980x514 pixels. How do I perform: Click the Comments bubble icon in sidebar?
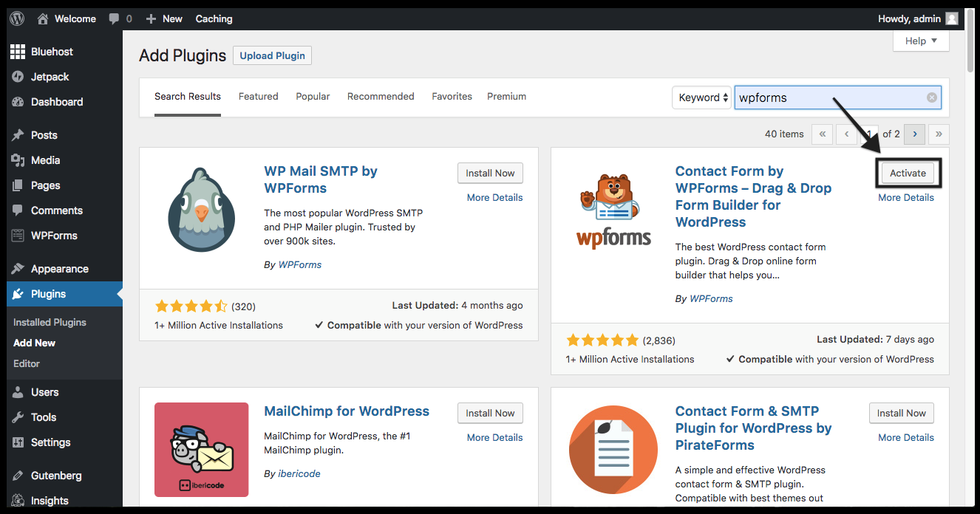(x=18, y=210)
